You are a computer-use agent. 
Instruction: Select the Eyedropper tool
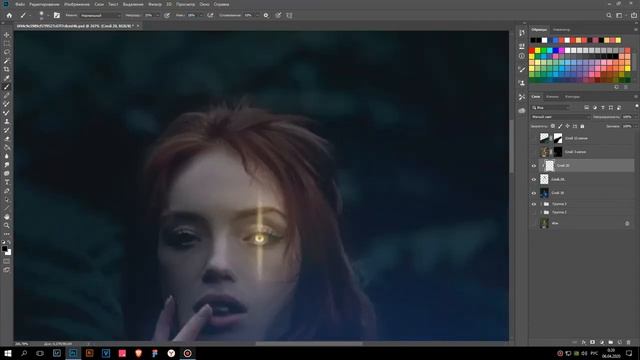point(7,78)
